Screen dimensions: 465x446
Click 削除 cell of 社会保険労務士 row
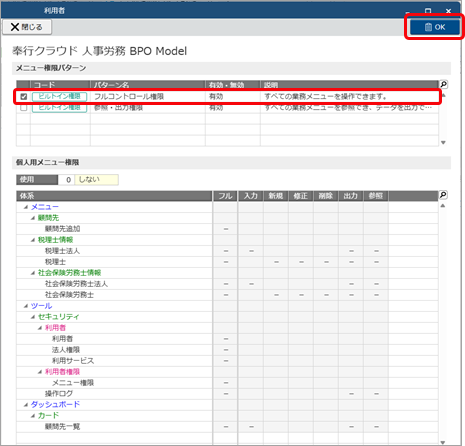pos(326,295)
